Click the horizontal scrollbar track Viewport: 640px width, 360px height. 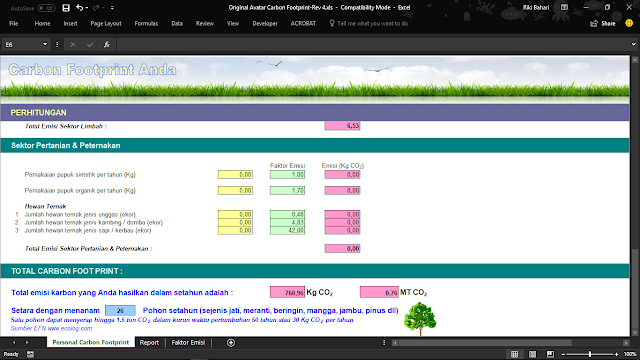[x=510, y=343]
